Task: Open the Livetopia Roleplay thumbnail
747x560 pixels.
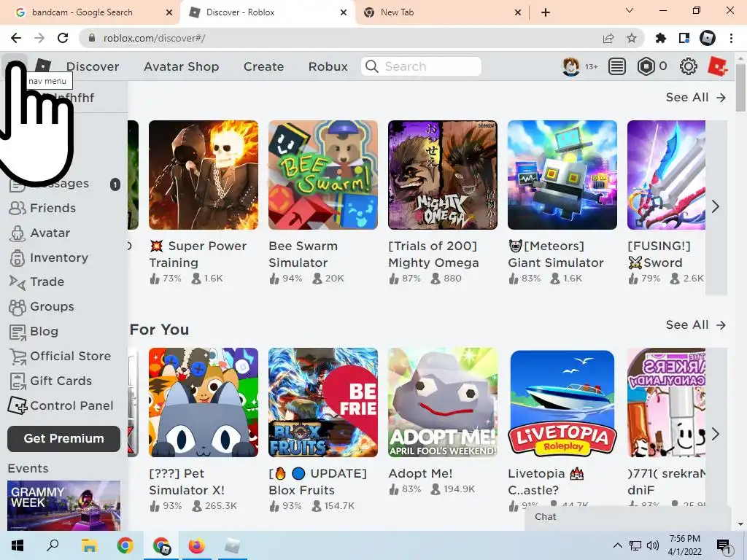Action: point(562,402)
